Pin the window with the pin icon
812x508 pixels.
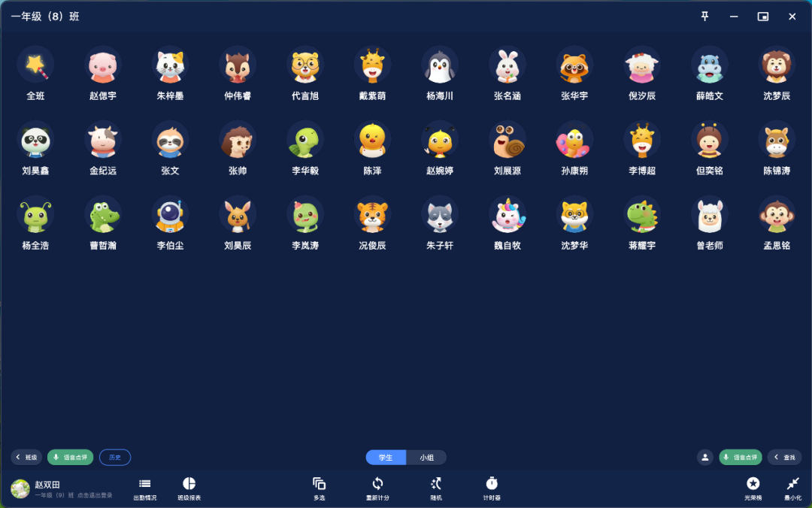point(704,17)
